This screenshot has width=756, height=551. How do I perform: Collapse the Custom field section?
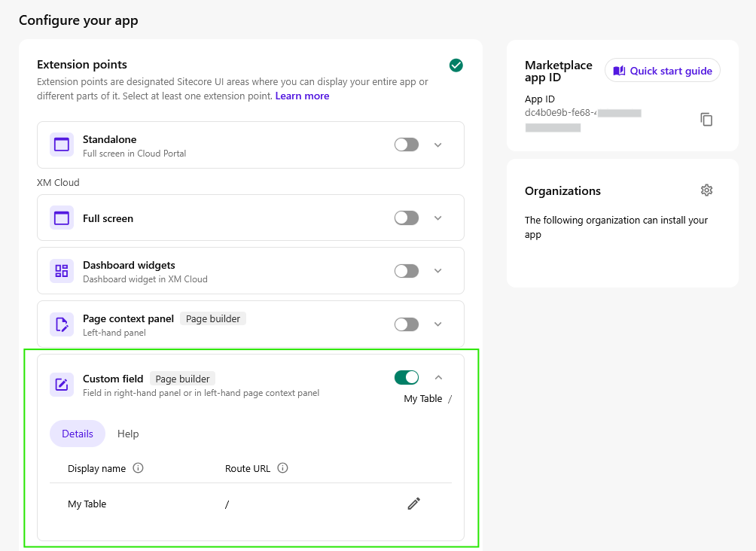438,378
